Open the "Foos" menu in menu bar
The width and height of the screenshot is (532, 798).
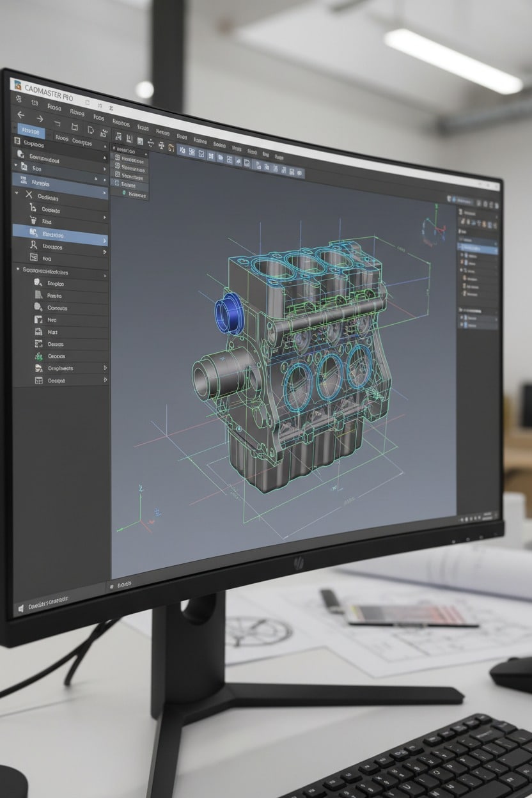point(98,118)
